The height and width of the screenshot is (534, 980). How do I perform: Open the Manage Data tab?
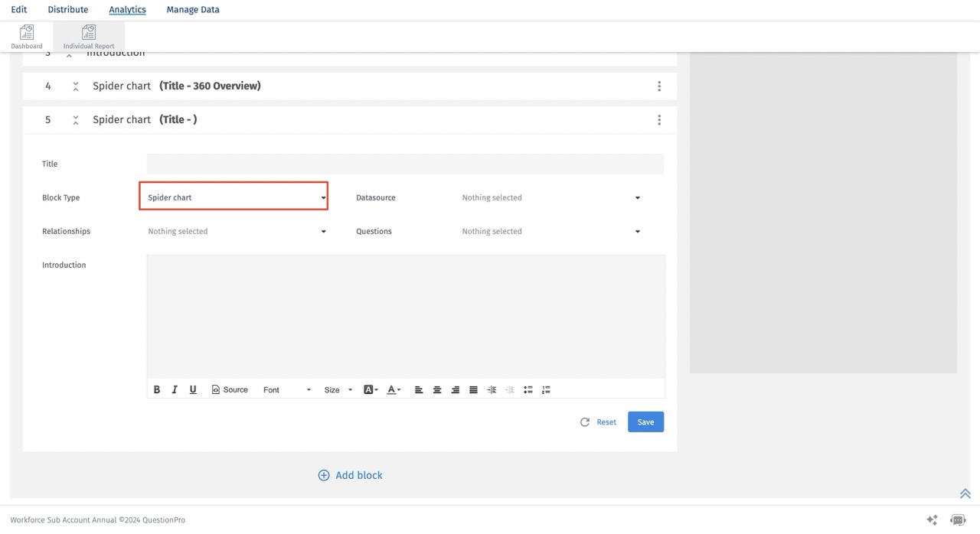(193, 10)
